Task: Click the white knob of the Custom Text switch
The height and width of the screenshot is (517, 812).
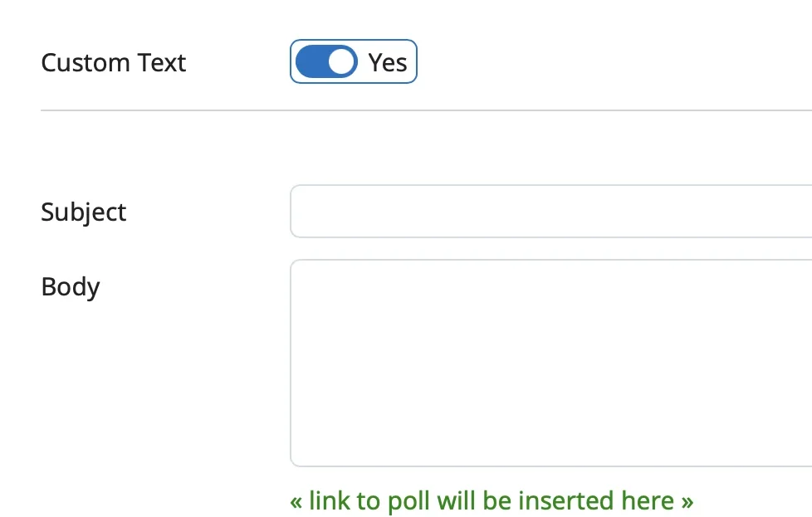Action: (x=341, y=62)
